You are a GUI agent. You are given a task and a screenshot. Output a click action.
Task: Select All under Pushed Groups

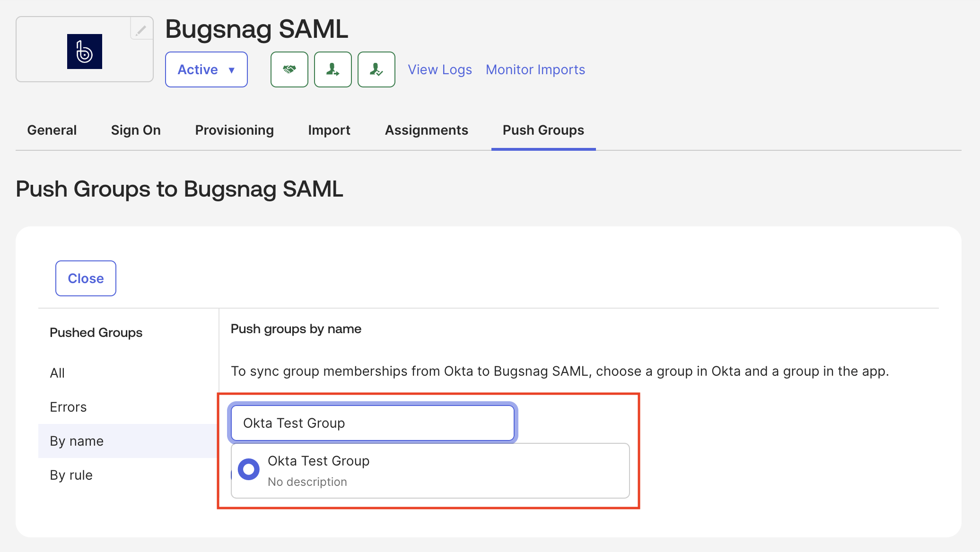pyautogui.click(x=57, y=373)
